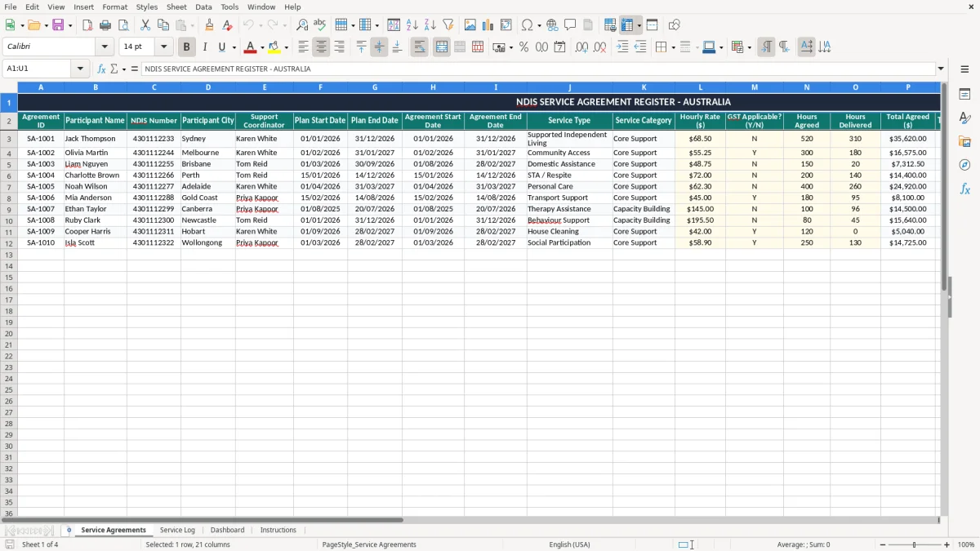
Task: Open Print Preview from toolbar
Action: (123, 25)
